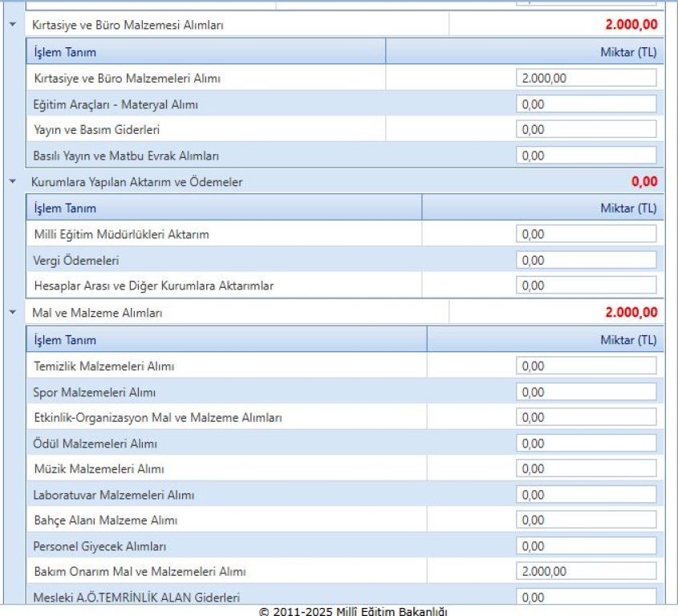Select Etkinlik-Organizasyon Mal ve Malzeme amount field
The image size is (678, 616).
pyautogui.click(x=586, y=418)
